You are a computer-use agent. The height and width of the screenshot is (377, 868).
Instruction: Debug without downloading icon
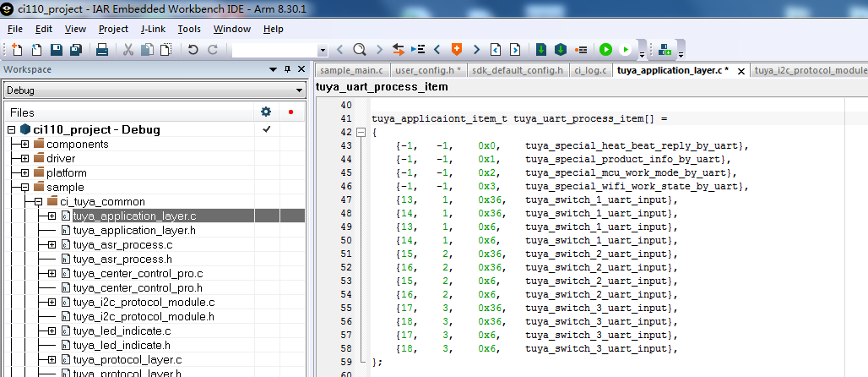(x=625, y=50)
